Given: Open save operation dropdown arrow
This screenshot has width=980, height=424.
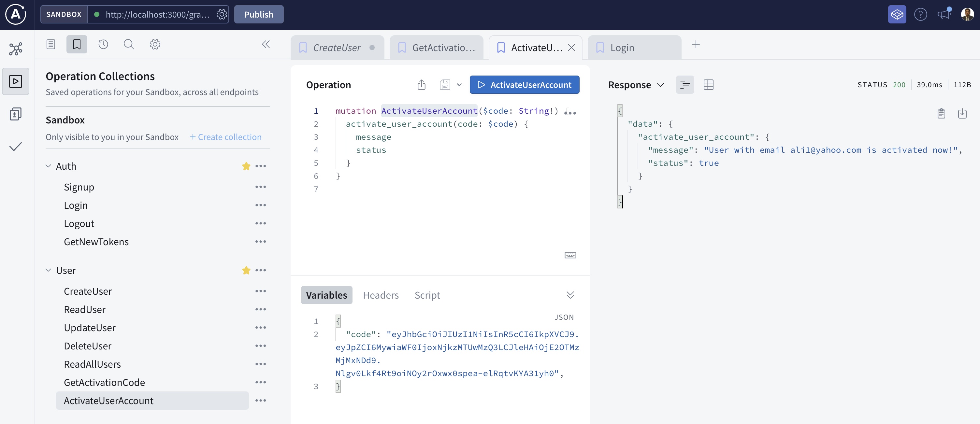Looking at the screenshot, I should [459, 84].
